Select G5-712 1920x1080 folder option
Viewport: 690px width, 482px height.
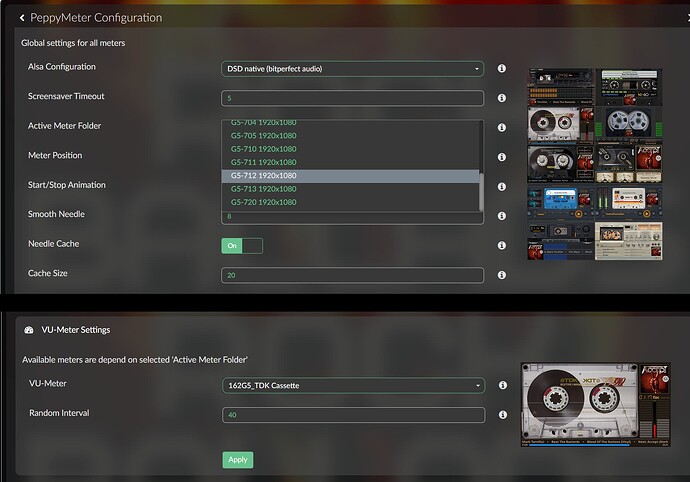350,176
